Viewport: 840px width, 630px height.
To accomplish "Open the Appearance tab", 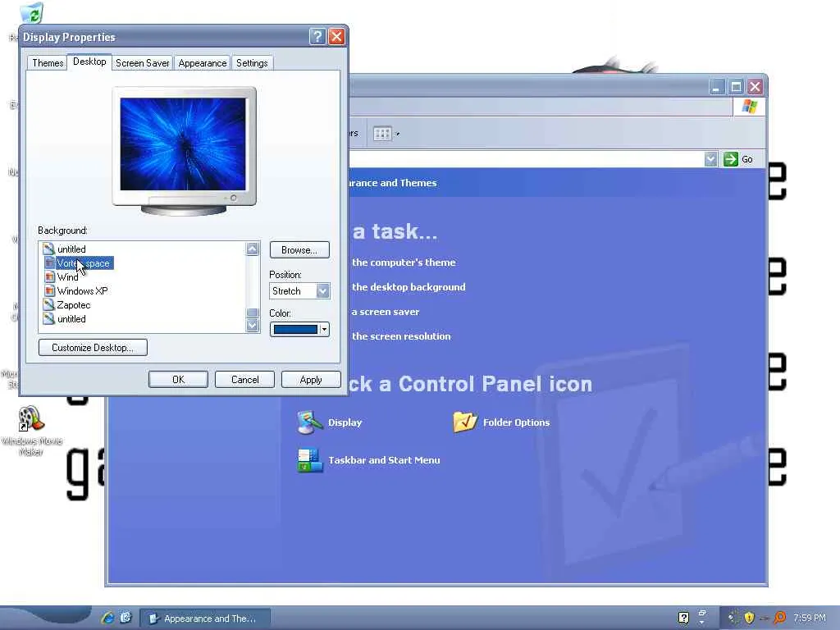I will coord(202,63).
